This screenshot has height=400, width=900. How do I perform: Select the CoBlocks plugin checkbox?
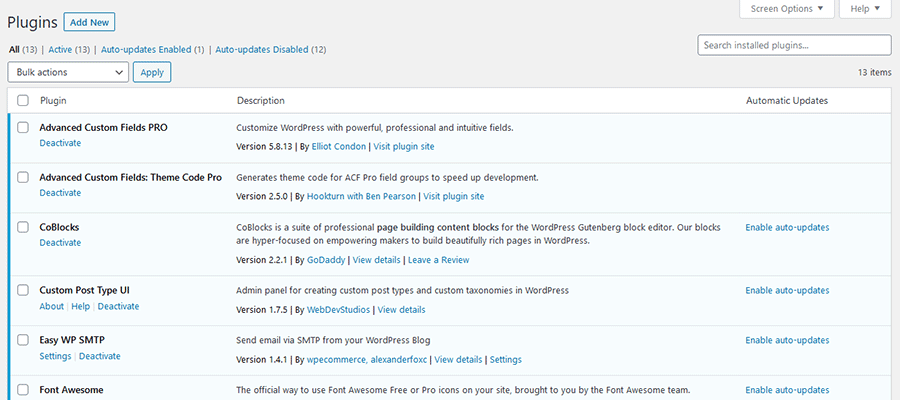(23, 227)
